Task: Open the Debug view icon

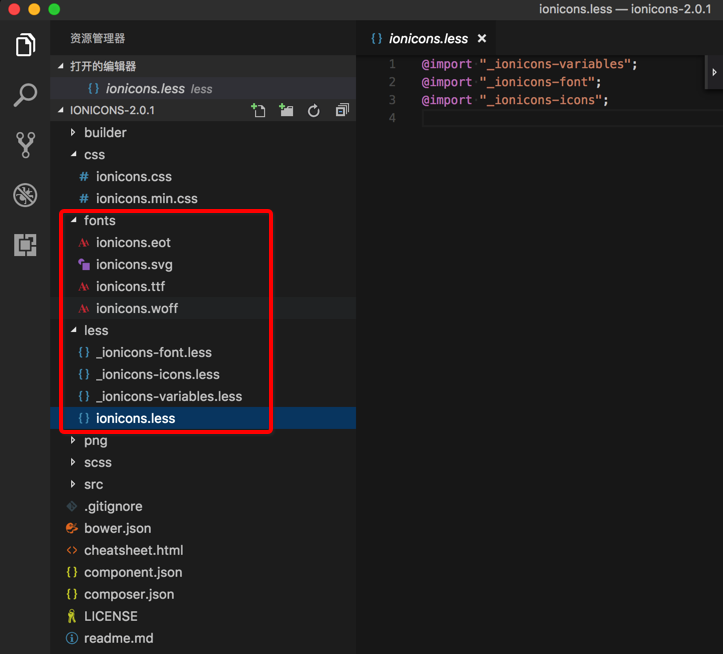Action: 25,194
